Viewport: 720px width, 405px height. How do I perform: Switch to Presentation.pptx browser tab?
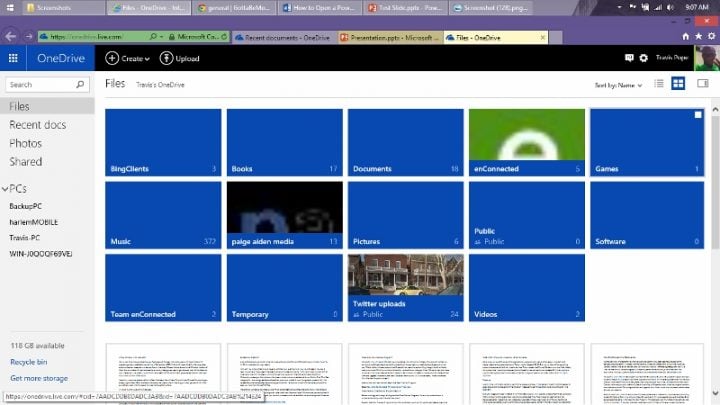390,38
